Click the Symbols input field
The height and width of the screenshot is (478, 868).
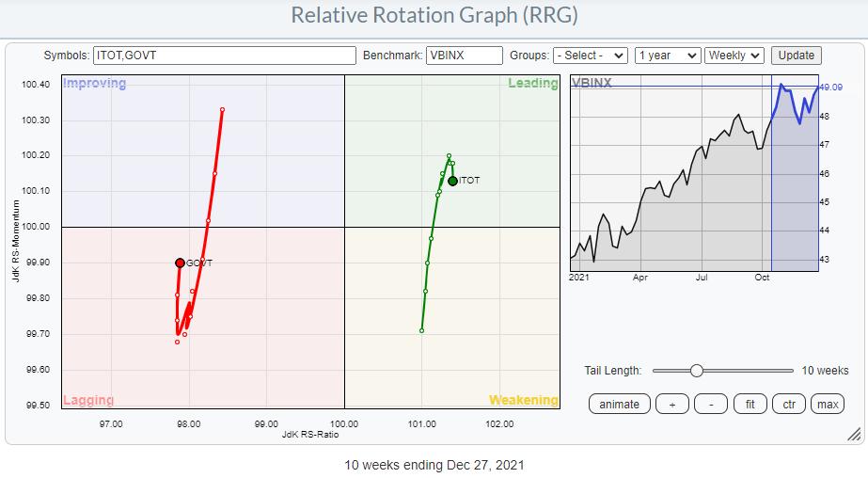(x=224, y=56)
